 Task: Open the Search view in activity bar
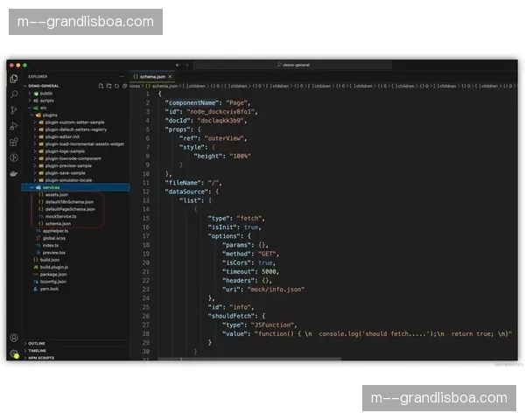pos(13,94)
